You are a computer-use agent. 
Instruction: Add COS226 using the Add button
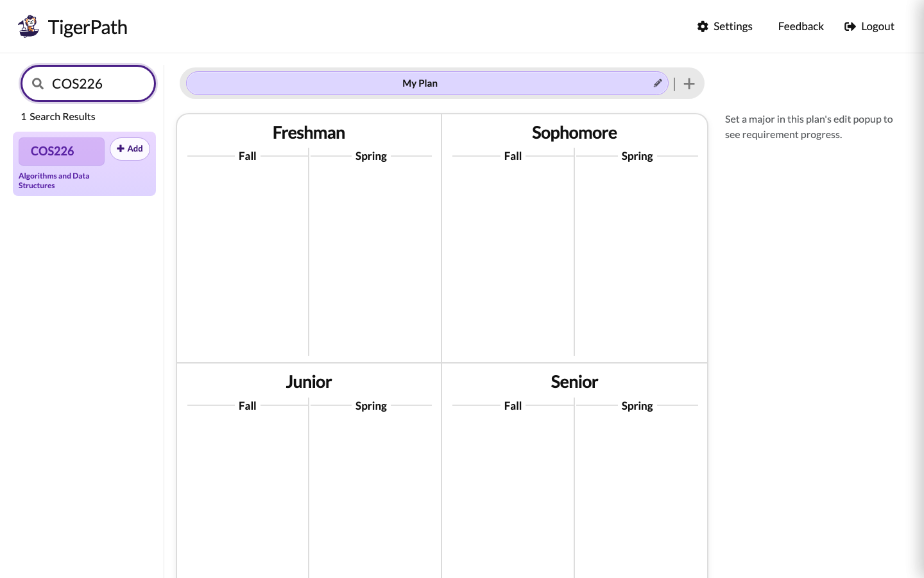point(130,149)
